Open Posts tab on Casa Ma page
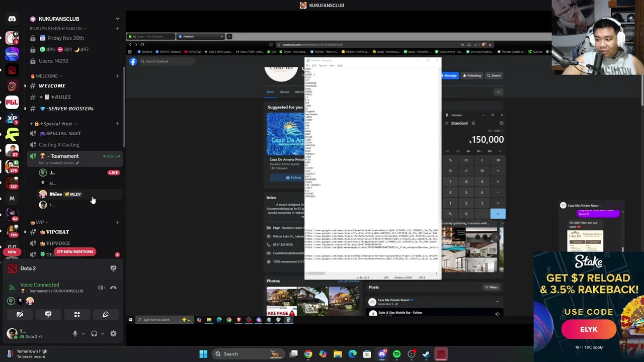644x362 pixels. tap(270, 92)
